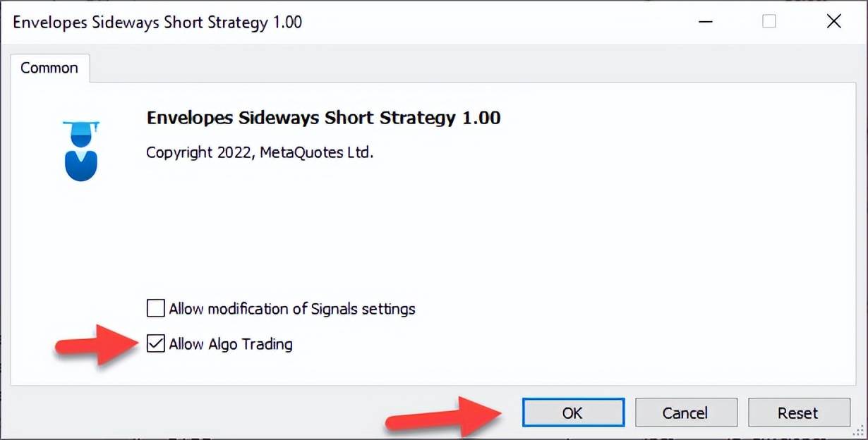Viewport: 868px width, 440px height.
Task: Switch to the Common tab
Action: (x=49, y=68)
